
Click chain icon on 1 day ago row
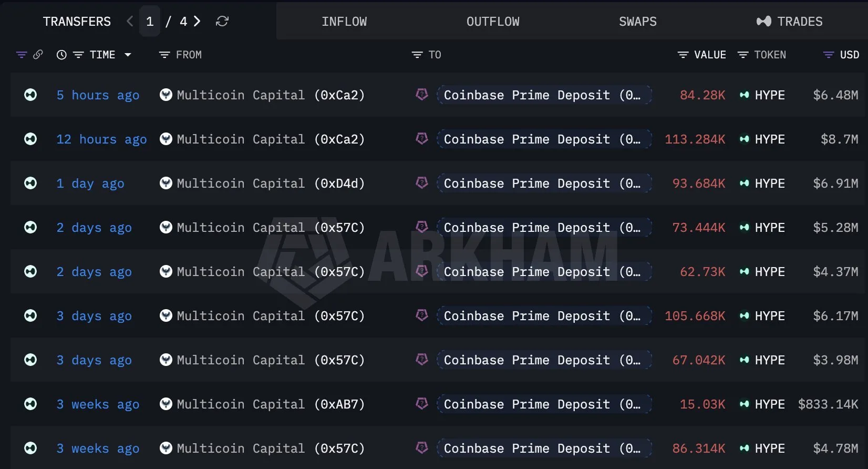(x=30, y=183)
